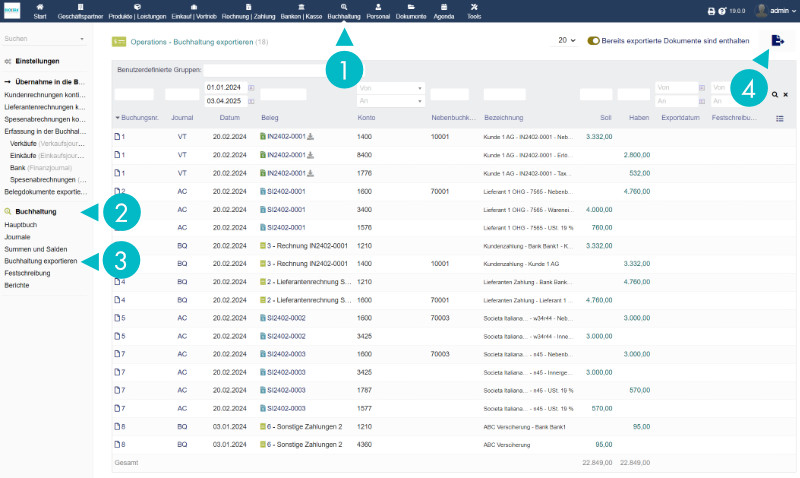Open the column list icon in table header

click(779, 118)
